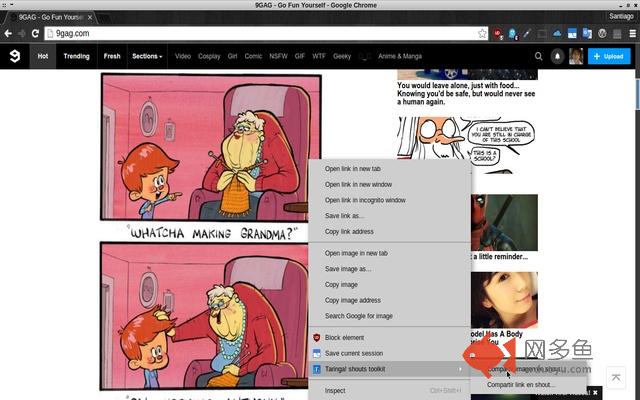The height and width of the screenshot is (400, 640).
Task: Click the 9GAG logo
Action: point(15,56)
